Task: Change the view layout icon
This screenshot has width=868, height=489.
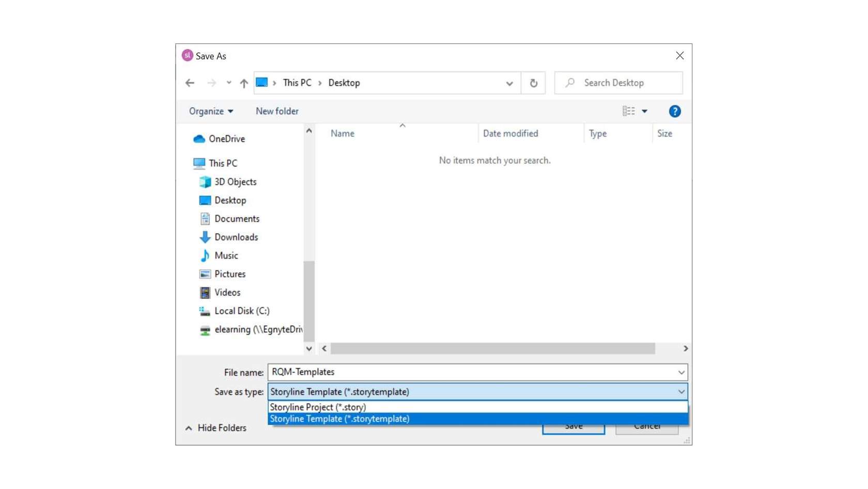Action: click(629, 111)
